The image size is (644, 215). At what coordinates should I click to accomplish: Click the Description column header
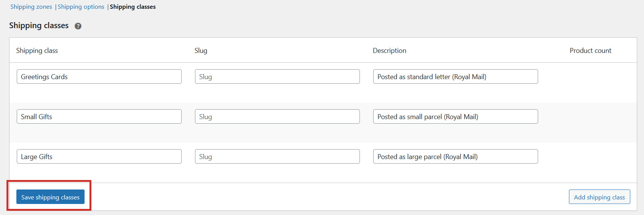click(x=389, y=51)
